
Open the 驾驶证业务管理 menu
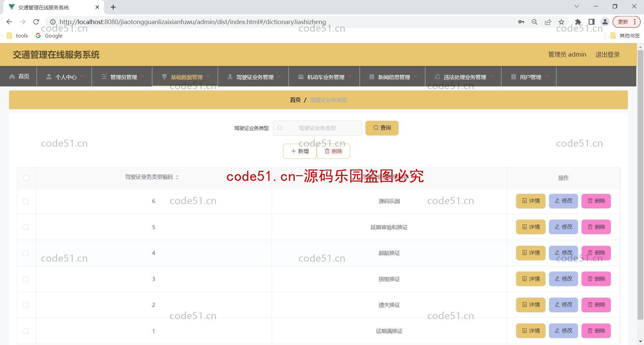[253, 76]
